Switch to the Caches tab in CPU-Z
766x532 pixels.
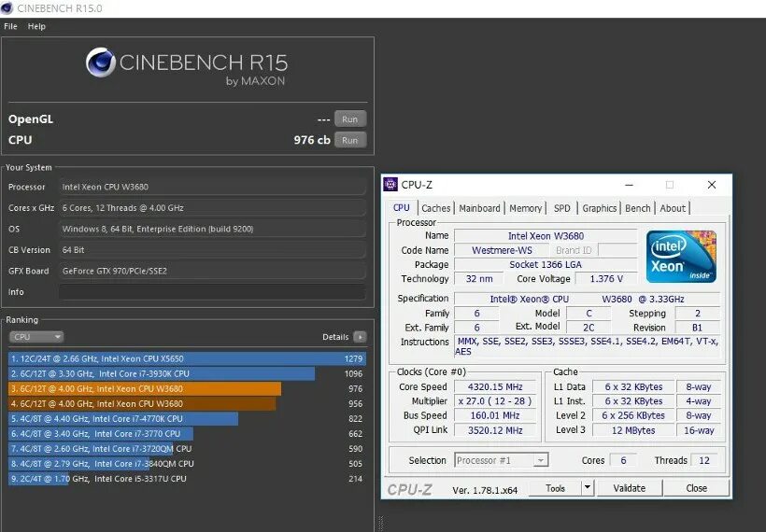(435, 208)
